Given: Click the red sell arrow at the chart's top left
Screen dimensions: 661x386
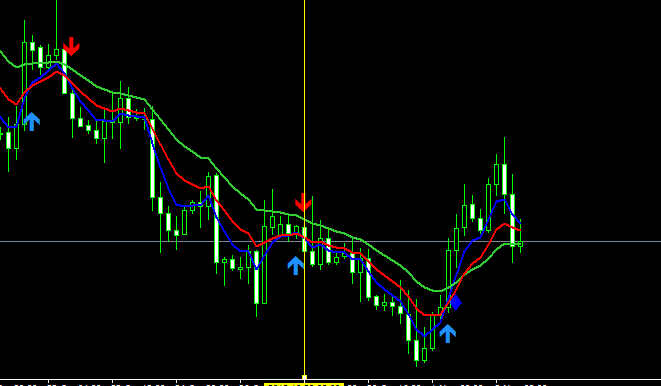Looking at the screenshot, I should (x=71, y=46).
